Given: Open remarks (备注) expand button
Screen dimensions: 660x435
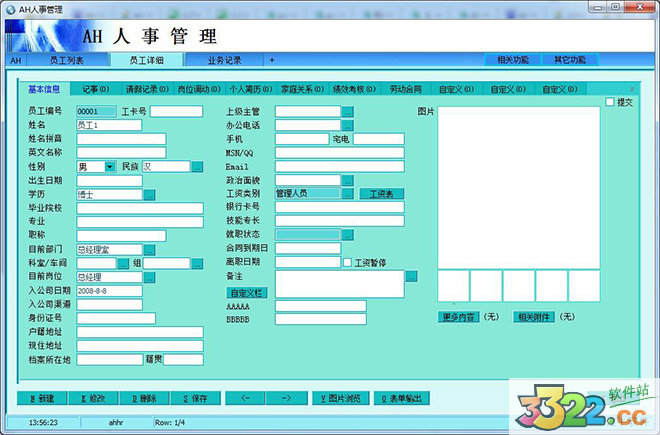Looking at the screenshot, I should 411,276.
